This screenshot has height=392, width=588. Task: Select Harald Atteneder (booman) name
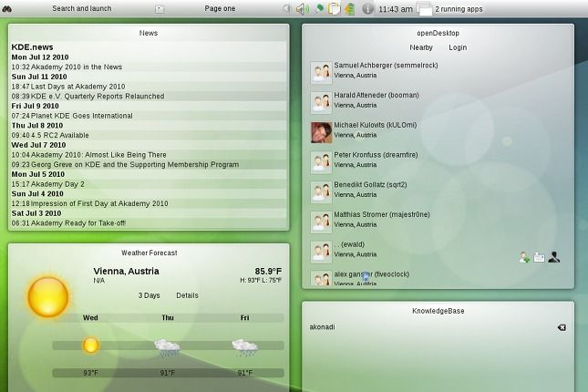tap(377, 95)
